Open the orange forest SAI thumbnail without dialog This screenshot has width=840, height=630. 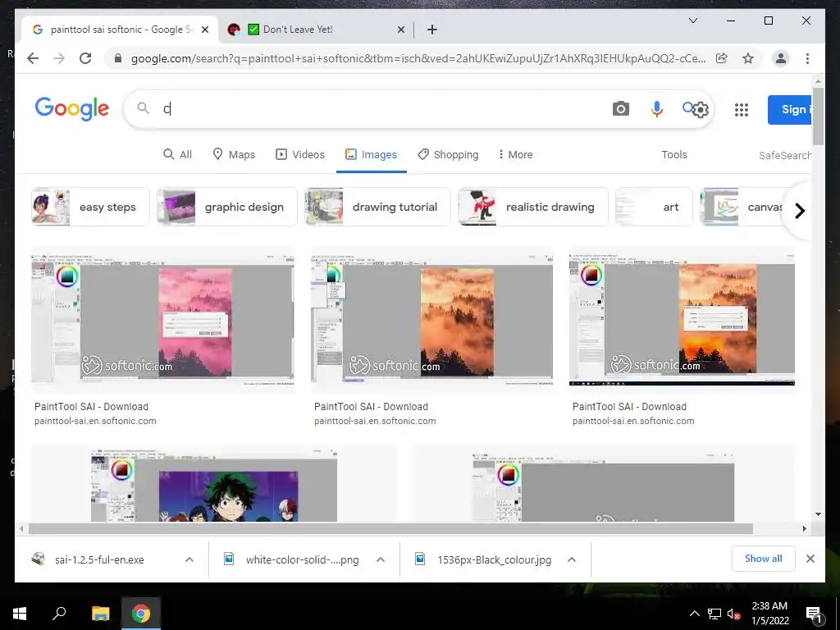pyautogui.click(x=431, y=321)
